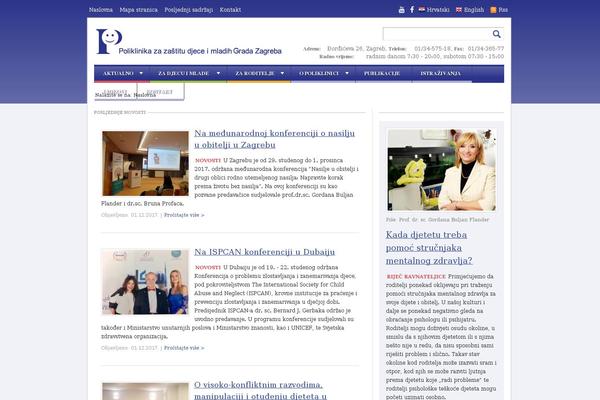This screenshot has width=600, height=400.
Task: Click the Novosti tag on Zagreb article
Action: click(208, 160)
